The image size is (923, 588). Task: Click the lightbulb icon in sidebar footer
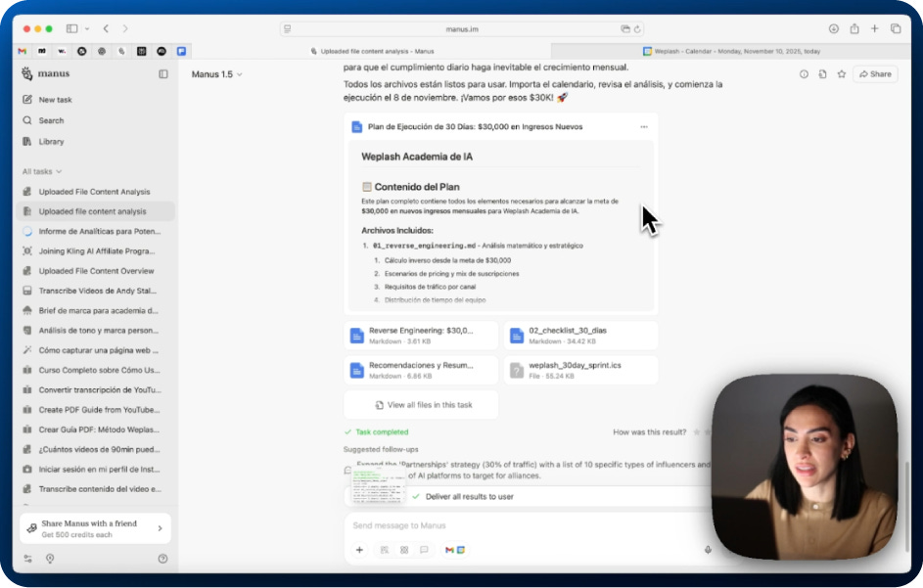tap(50, 559)
